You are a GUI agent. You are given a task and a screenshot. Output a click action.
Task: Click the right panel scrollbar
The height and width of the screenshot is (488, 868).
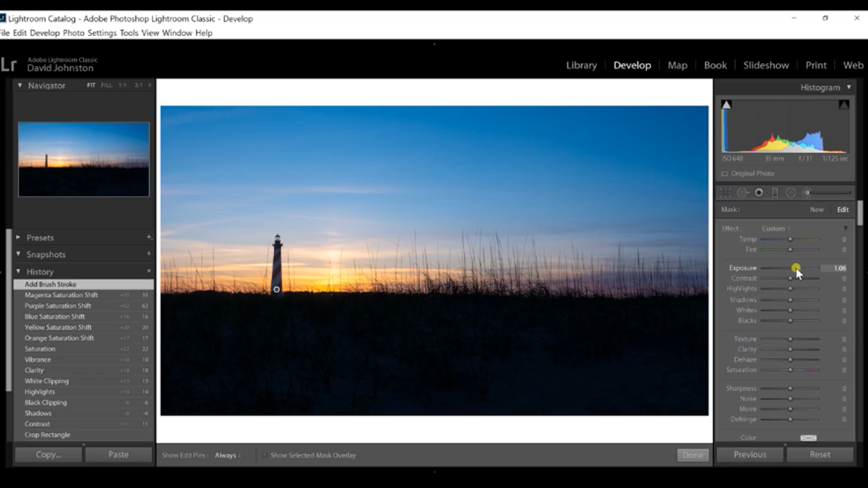[x=859, y=213]
